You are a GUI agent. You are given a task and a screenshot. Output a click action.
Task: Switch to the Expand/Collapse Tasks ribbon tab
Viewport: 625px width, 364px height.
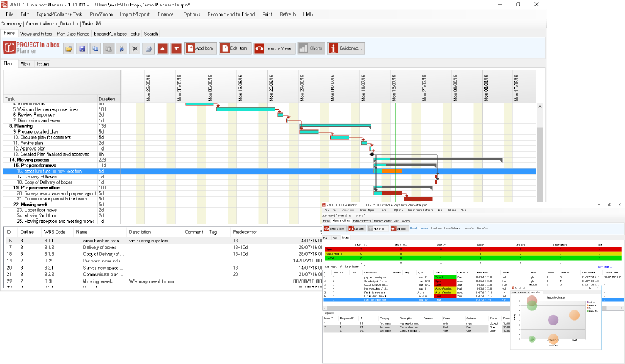(117, 34)
